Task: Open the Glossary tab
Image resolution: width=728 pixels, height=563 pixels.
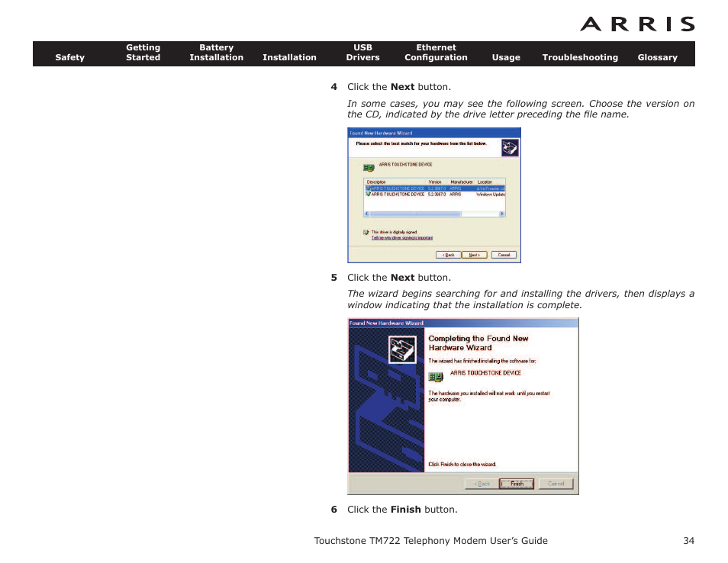Action: (658, 57)
